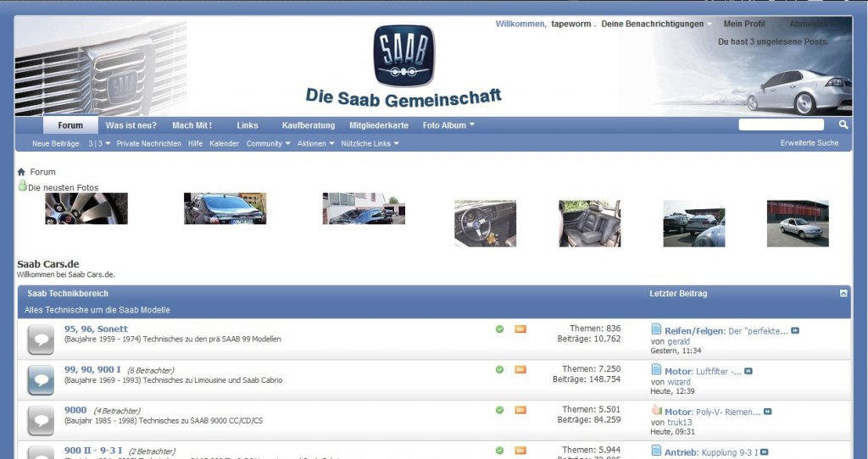Collapse the Saab Technikbereich category
Screen dimensions: 868x459
coord(843,293)
